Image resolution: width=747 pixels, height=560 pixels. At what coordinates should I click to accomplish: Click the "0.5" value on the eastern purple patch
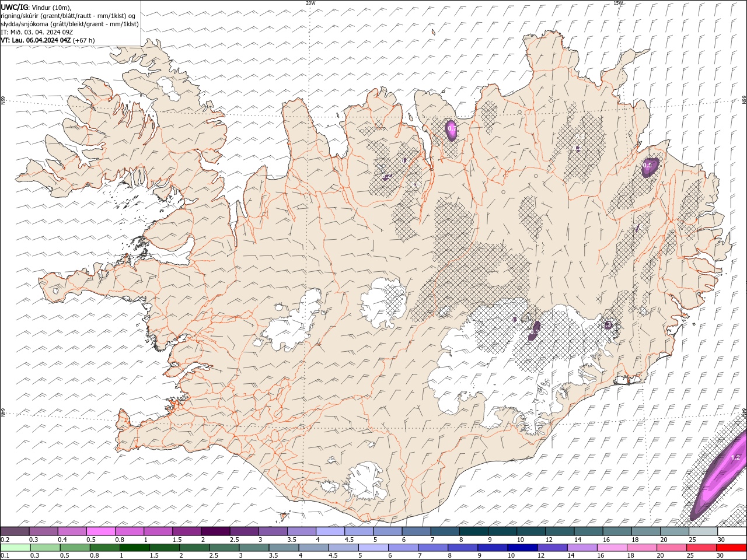647,165
